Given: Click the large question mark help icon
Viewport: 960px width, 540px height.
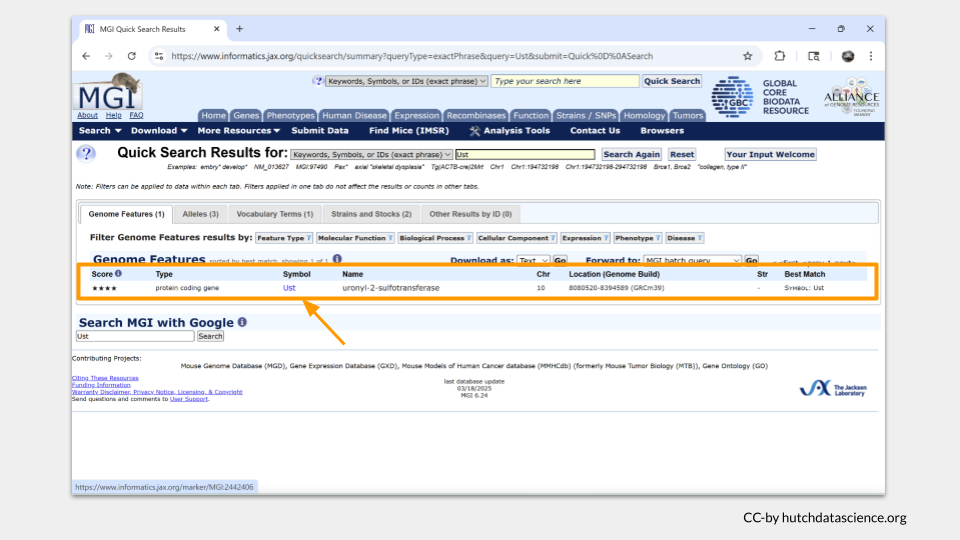Looking at the screenshot, I should 86,153.
